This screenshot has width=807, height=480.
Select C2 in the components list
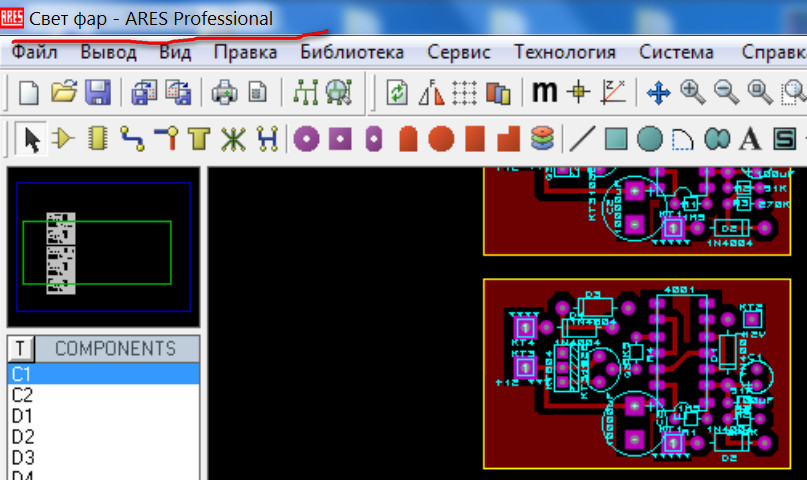click(x=103, y=395)
